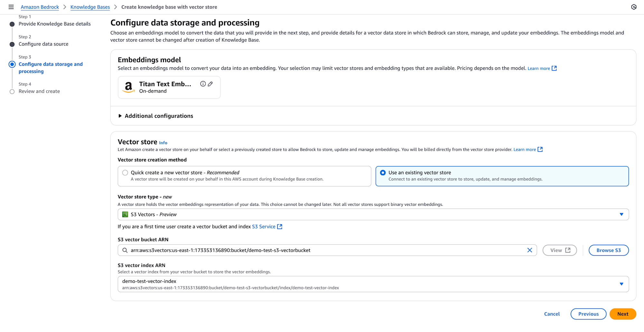Screen dimensions: 644x332
Task: Click Step 4 Review and create
Action: coord(39,91)
